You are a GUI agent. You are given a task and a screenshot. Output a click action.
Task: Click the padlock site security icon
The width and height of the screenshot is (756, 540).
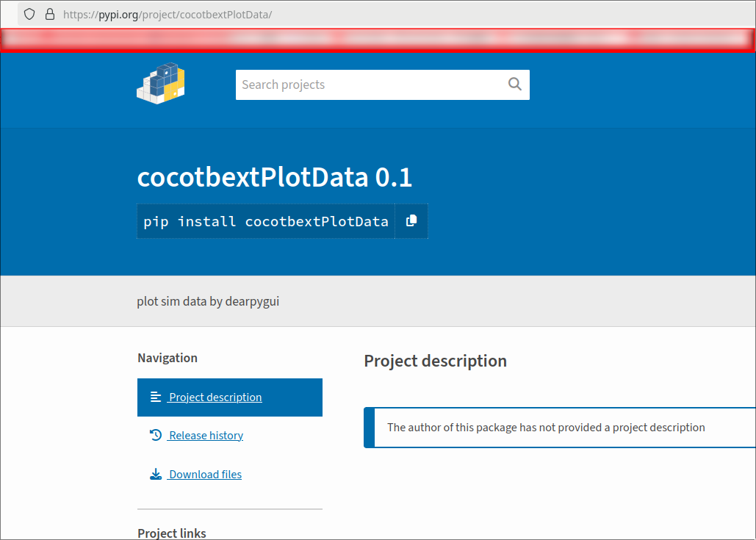pos(50,14)
